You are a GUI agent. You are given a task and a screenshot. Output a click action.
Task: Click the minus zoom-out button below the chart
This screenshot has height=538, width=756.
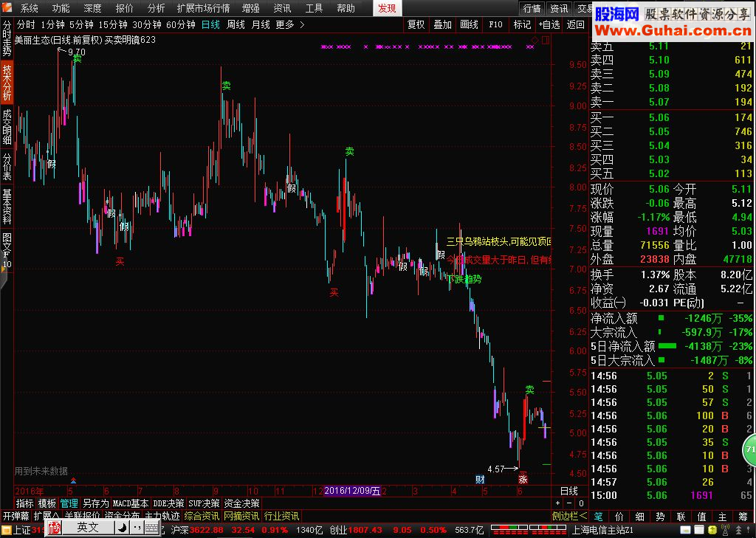point(569,503)
